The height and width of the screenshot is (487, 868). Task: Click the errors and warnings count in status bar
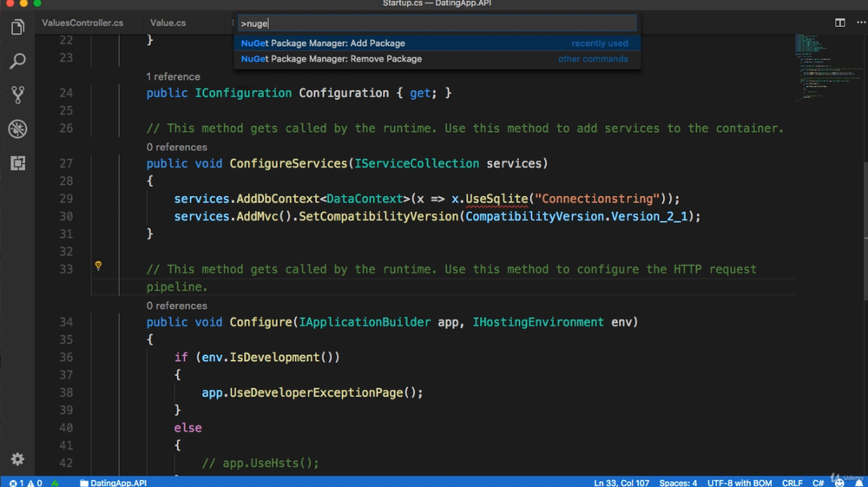click(x=25, y=483)
